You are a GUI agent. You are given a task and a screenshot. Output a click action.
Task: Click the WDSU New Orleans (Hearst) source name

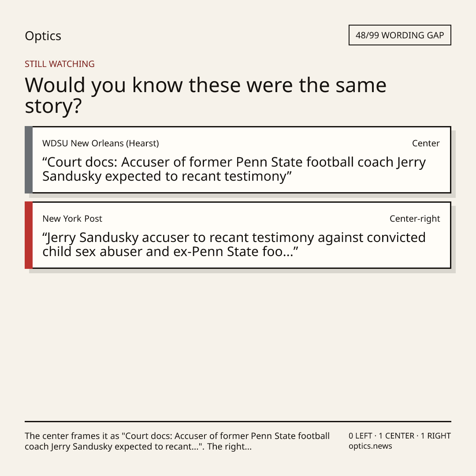100,143
